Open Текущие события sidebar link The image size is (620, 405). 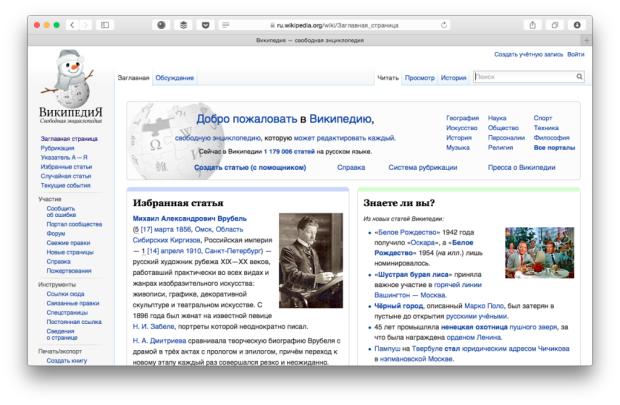click(x=65, y=185)
